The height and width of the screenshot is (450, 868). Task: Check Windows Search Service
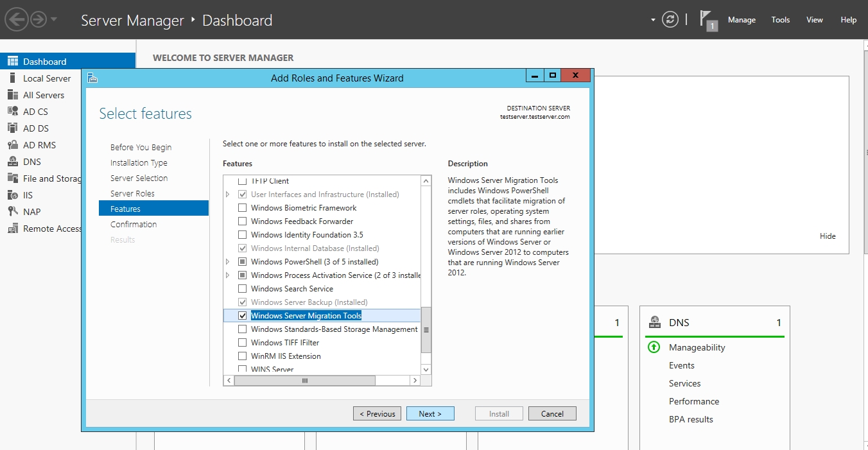(x=242, y=289)
